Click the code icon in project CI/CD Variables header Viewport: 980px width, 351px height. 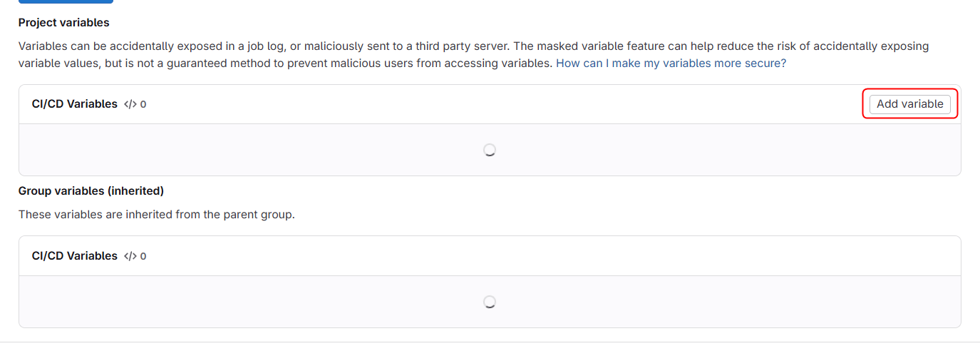tap(130, 104)
